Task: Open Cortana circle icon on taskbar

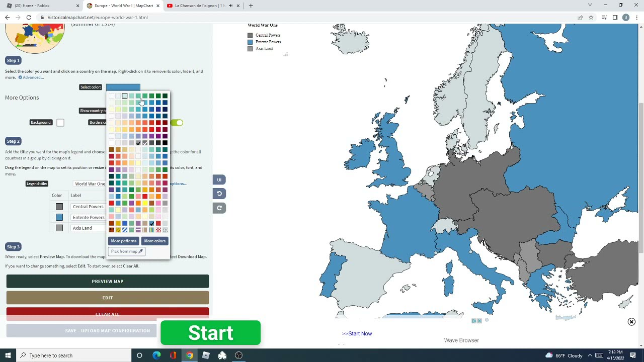Action: point(139,355)
